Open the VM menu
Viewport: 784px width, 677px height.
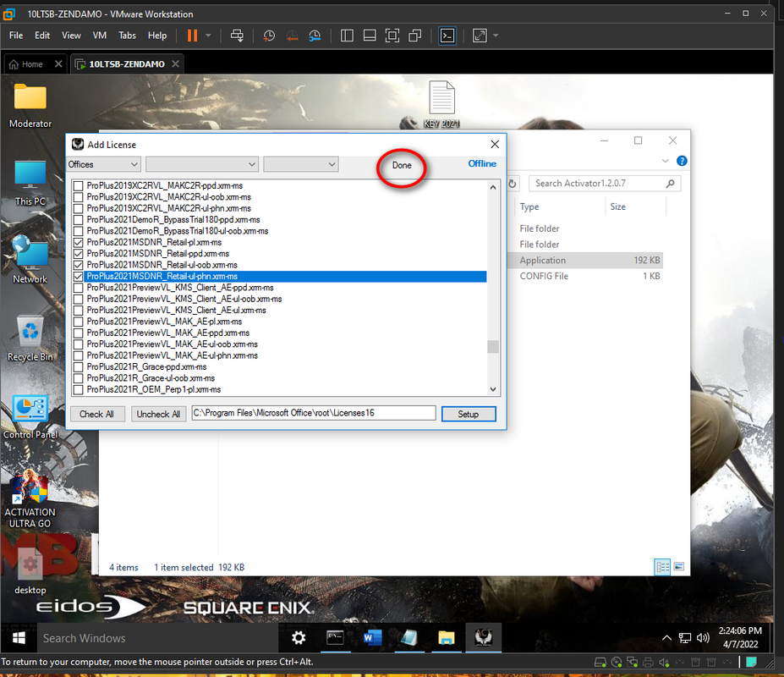100,36
